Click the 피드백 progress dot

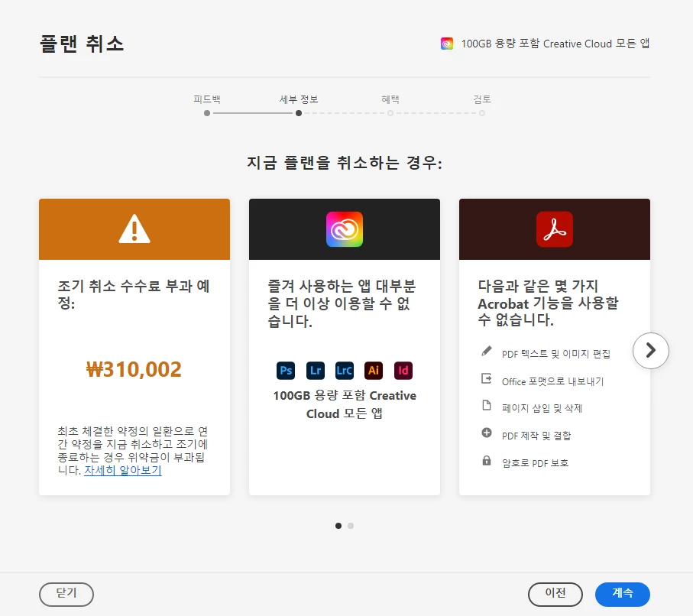[x=207, y=113]
